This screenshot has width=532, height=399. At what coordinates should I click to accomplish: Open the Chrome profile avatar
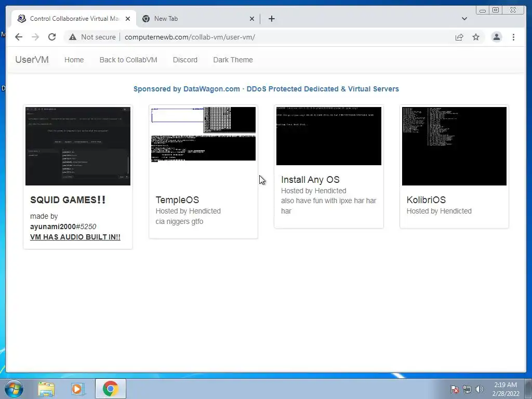(496, 37)
